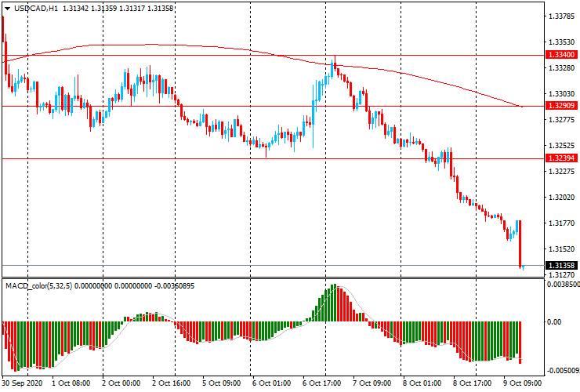Select the USDCAD,H1 chart title text
This screenshot has height=392, width=580.
click(36, 8)
